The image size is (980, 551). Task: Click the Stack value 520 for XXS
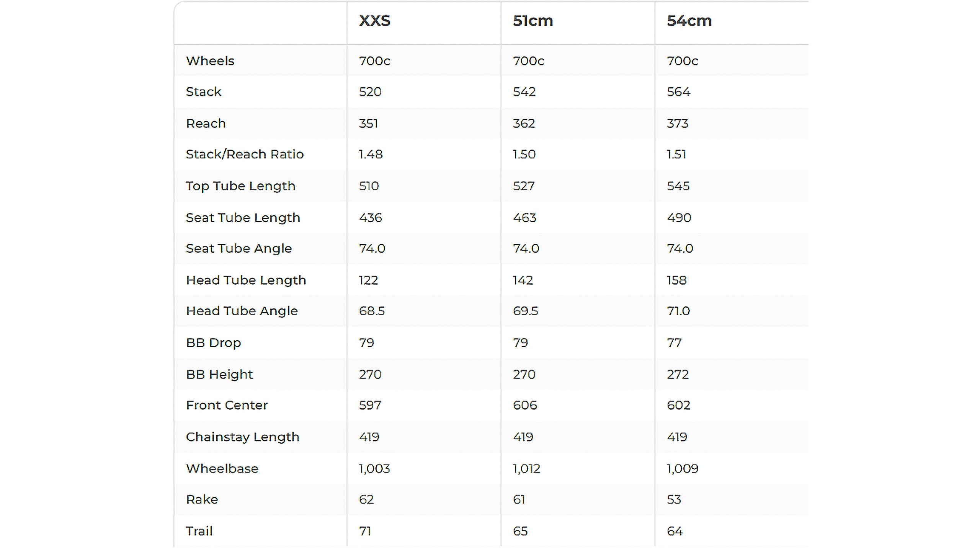pyautogui.click(x=370, y=92)
